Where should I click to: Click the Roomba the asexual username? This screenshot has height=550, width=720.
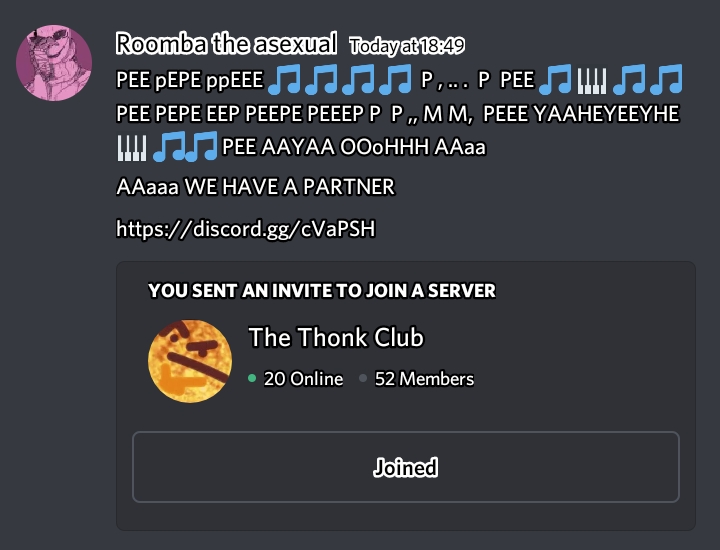coord(226,44)
